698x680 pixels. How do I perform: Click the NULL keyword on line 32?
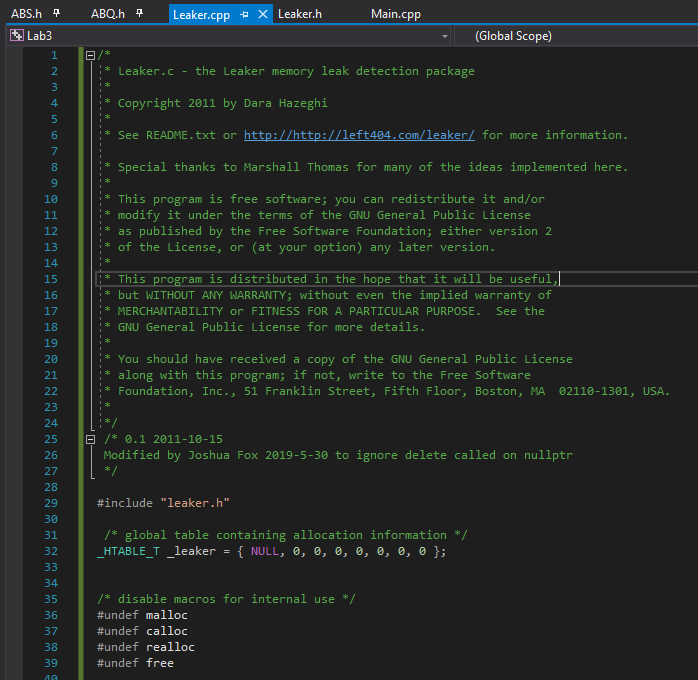pyautogui.click(x=264, y=551)
